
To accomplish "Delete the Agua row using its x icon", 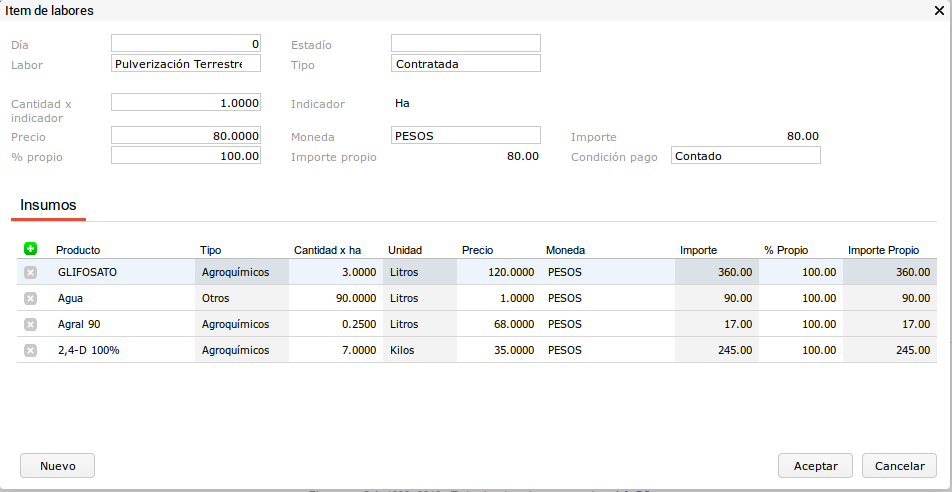I will click(30, 298).
